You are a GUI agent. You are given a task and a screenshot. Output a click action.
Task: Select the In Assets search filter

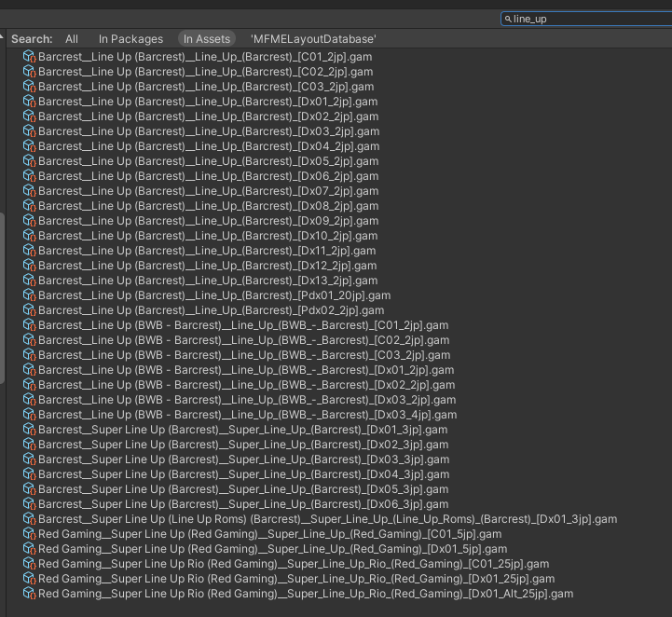pos(207,39)
